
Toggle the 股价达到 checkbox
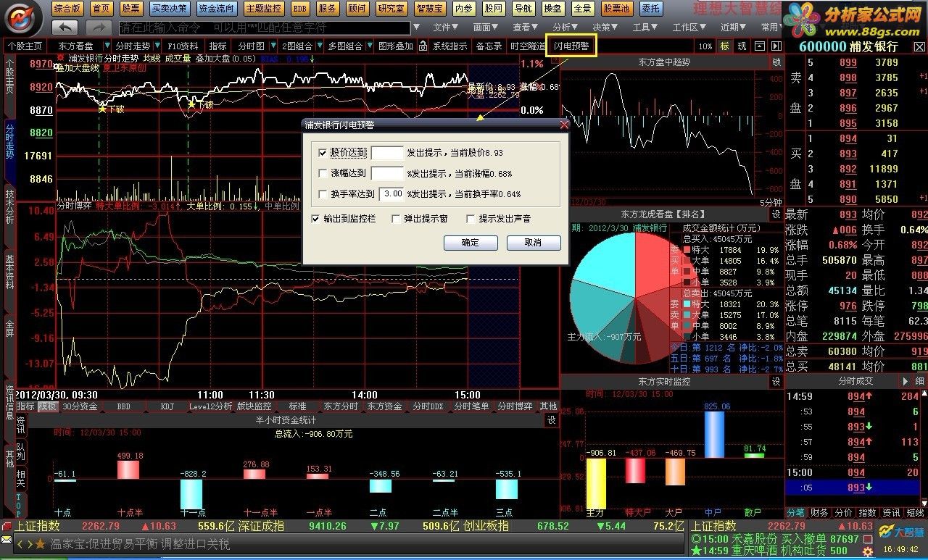[x=323, y=153]
